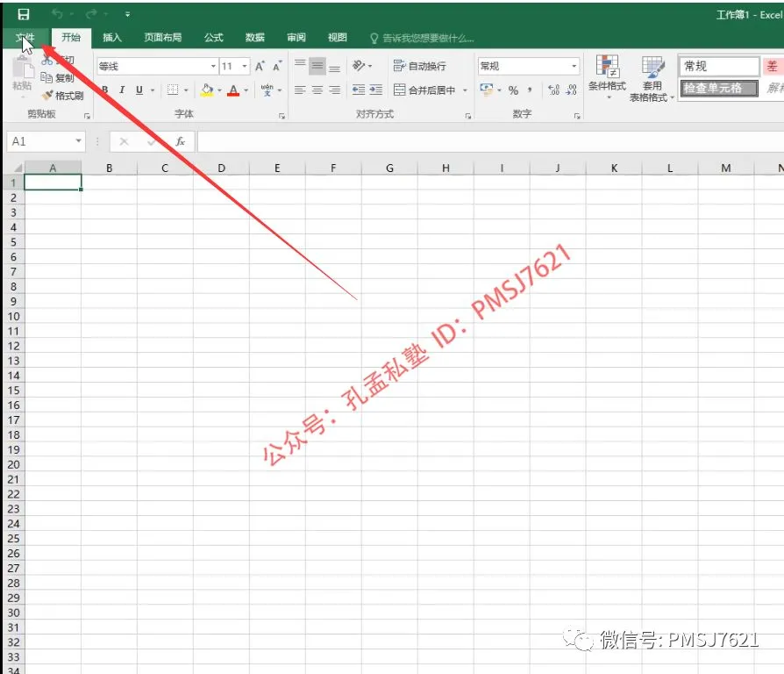Click the text orientation icon

(359, 66)
